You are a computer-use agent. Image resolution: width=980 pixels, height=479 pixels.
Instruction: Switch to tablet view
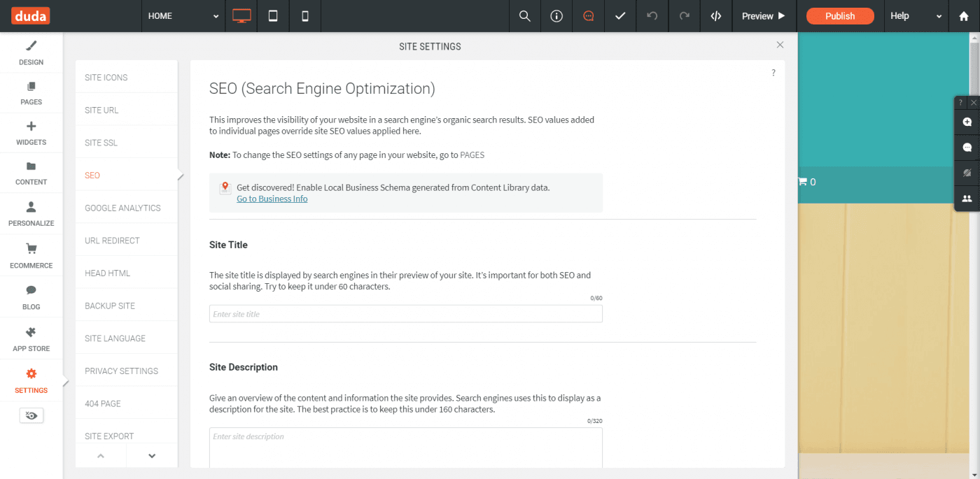pos(273,16)
